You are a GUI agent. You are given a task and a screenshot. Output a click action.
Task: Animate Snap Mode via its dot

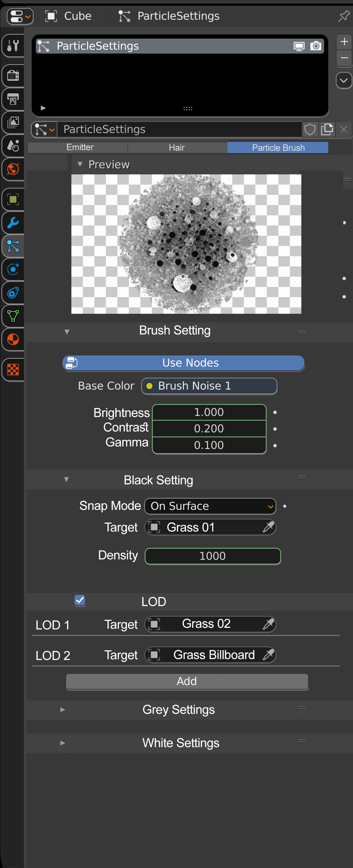285,506
